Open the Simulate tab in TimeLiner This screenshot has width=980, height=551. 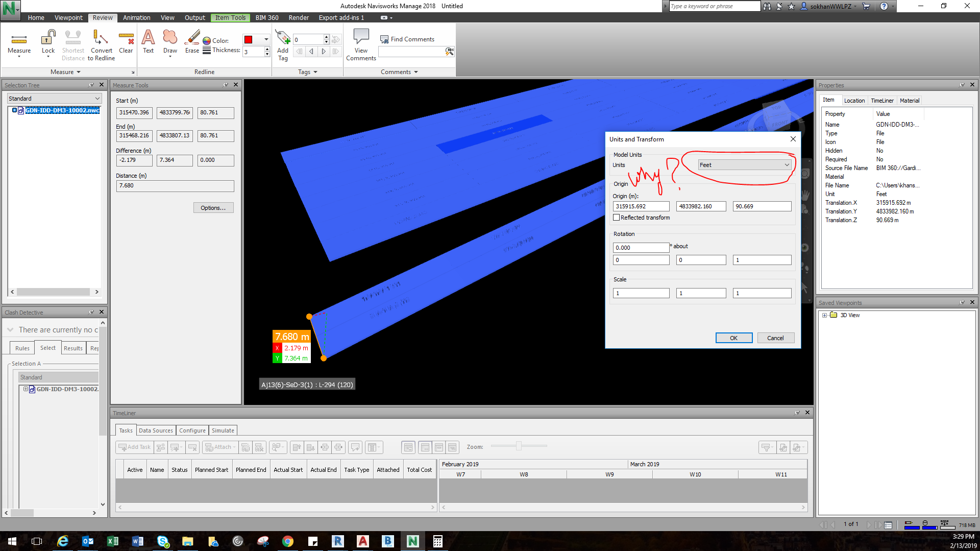(x=223, y=430)
